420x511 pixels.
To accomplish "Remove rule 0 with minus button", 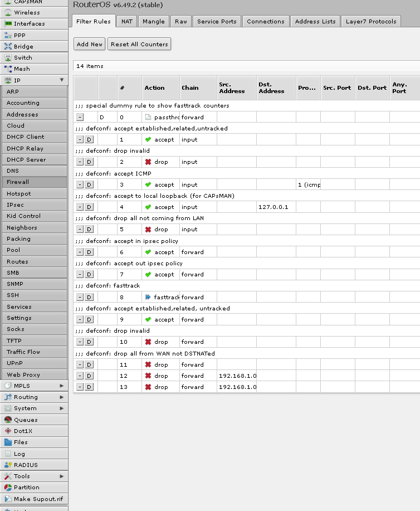I will 80,117.
